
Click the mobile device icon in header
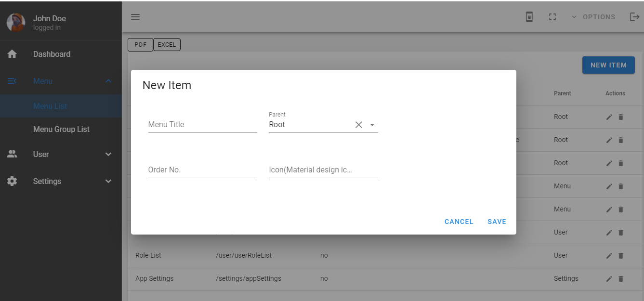click(x=529, y=17)
